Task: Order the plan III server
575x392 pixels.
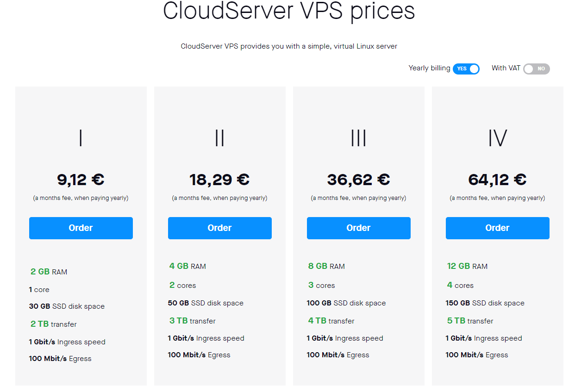Action: 359,228
